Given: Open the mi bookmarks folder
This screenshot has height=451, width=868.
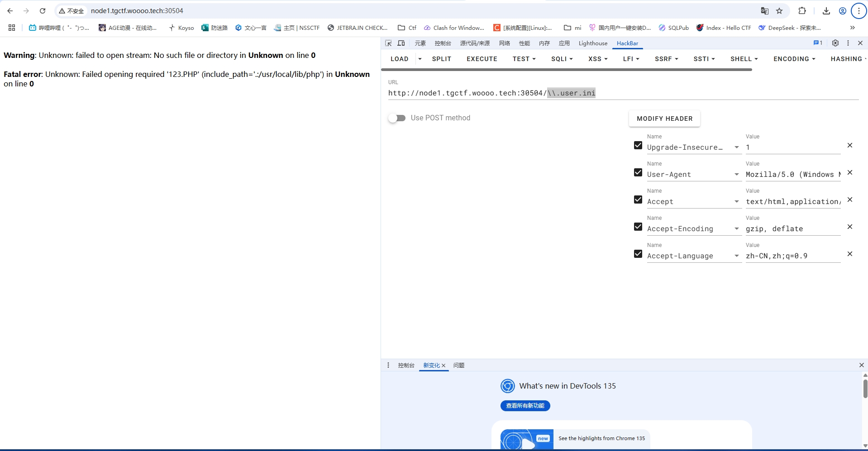Looking at the screenshot, I should (572, 28).
